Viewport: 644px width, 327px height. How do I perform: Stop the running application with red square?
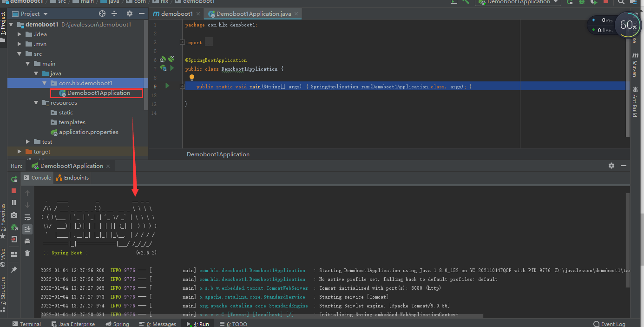pos(13,191)
